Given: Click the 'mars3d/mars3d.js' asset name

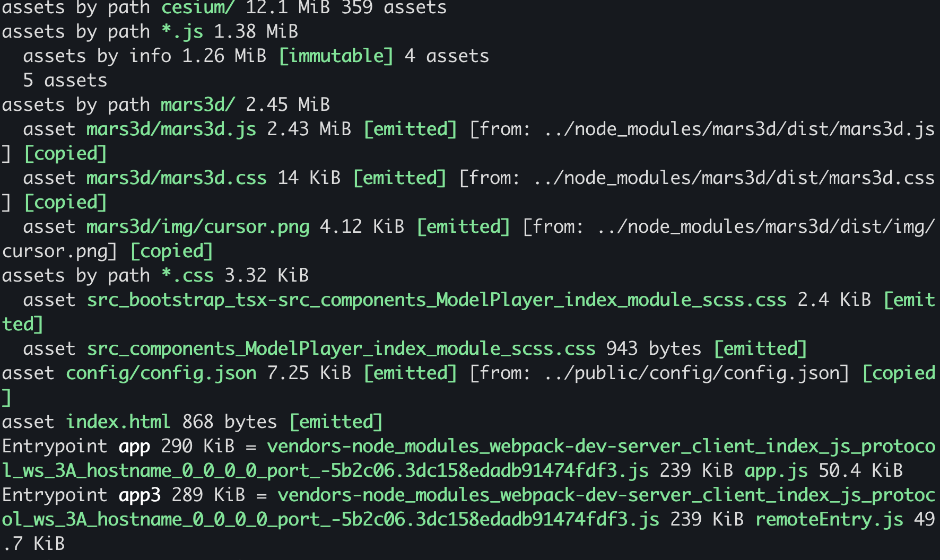Looking at the screenshot, I should click(171, 129).
